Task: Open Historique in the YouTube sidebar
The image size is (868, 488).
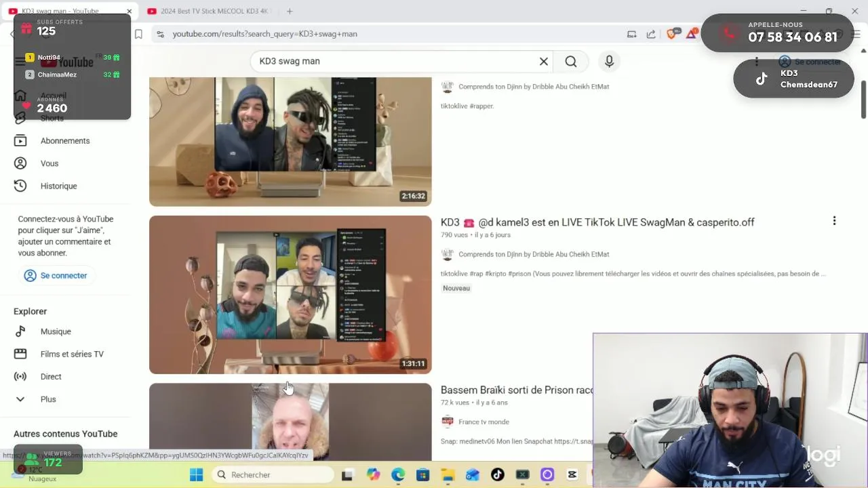Action: [58, 186]
